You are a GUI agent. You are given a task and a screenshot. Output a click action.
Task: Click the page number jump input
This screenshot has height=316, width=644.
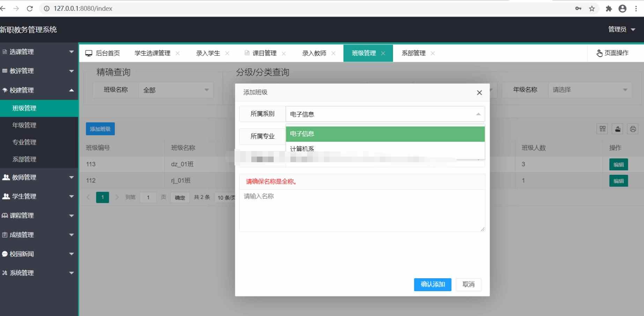[148, 197]
